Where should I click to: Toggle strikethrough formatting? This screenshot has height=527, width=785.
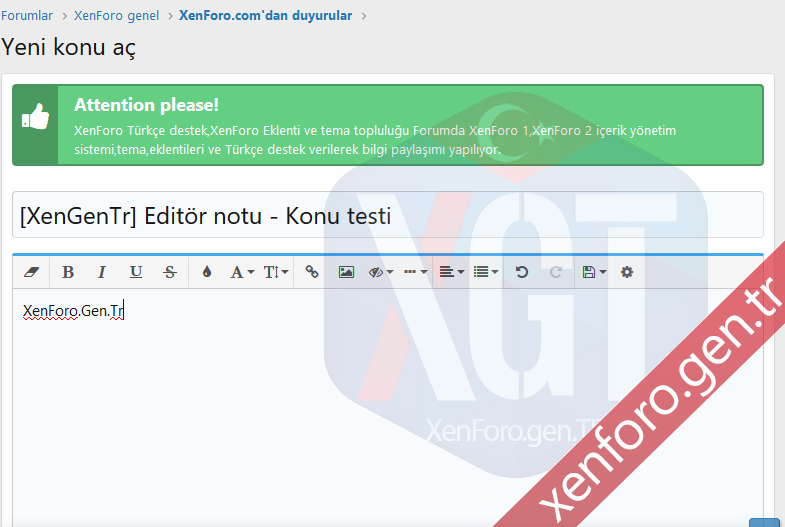(170, 272)
